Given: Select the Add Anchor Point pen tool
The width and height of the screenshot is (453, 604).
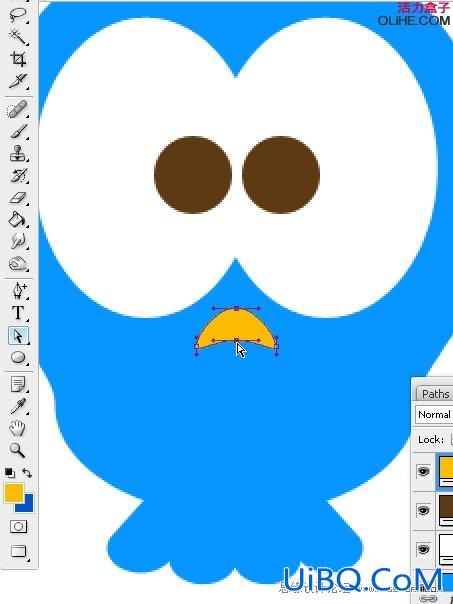Looking at the screenshot, I should pos(18,291).
